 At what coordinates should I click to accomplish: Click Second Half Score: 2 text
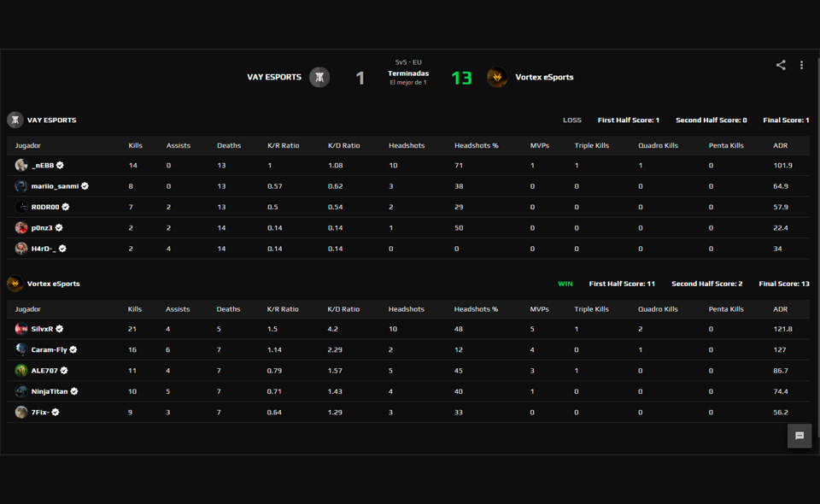707,284
